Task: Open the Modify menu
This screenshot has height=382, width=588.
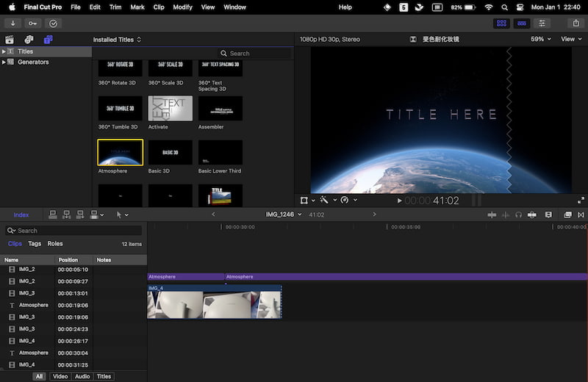Action: click(x=182, y=7)
